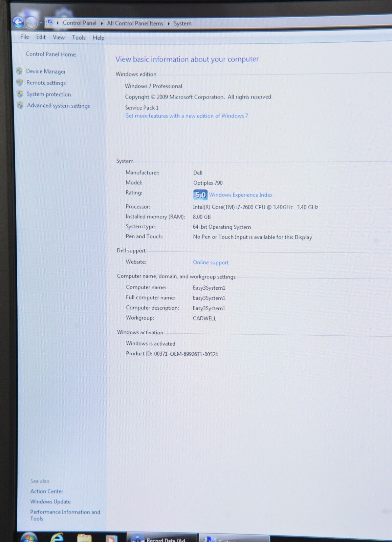Image resolution: width=392 pixels, height=542 pixels.
Task: Go to Control Panel in address bar
Action: [x=80, y=23]
